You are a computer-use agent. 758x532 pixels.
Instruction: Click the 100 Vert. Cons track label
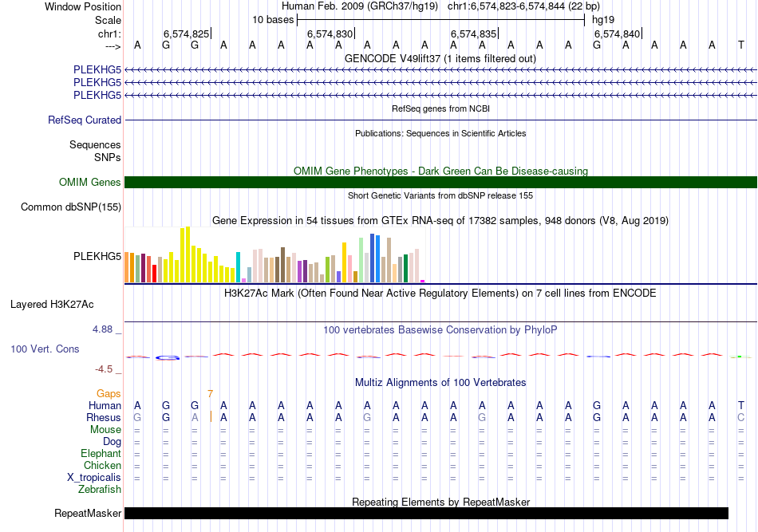pos(45,349)
